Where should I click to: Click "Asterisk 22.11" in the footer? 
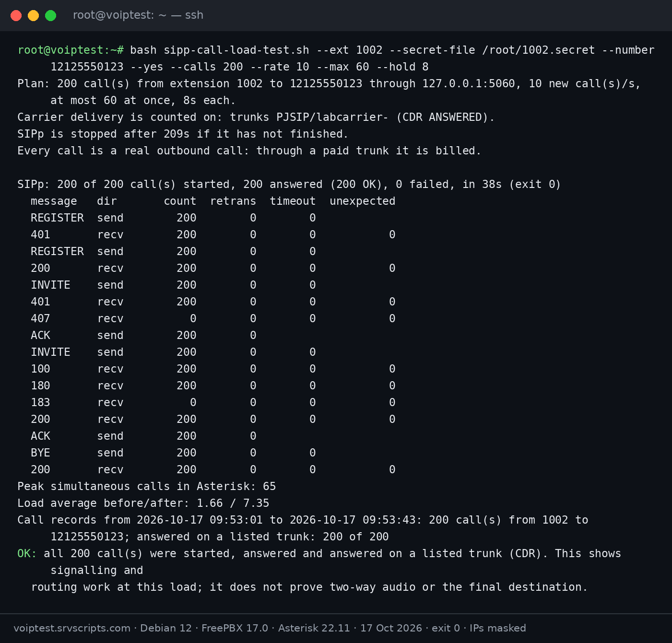tap(314, 628)
